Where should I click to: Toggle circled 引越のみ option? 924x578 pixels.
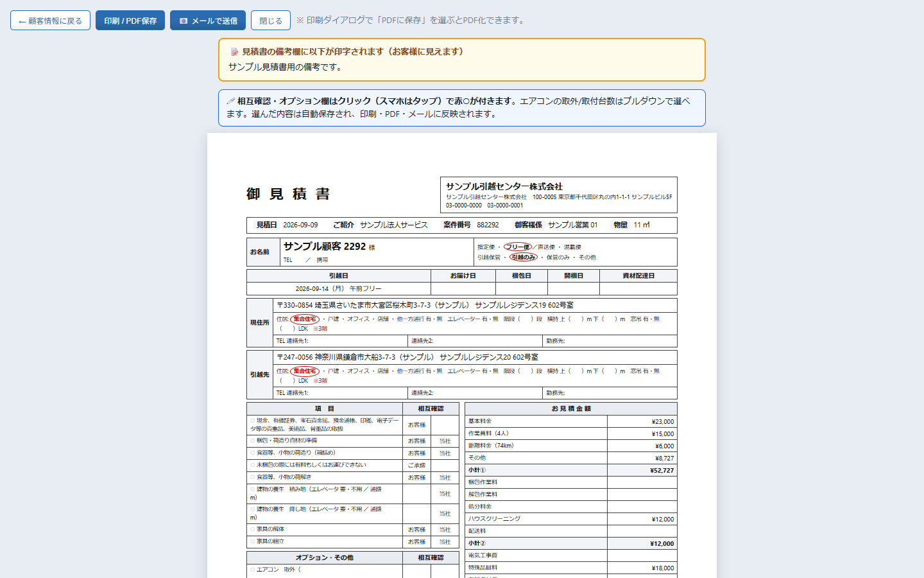tap(524, 257)
